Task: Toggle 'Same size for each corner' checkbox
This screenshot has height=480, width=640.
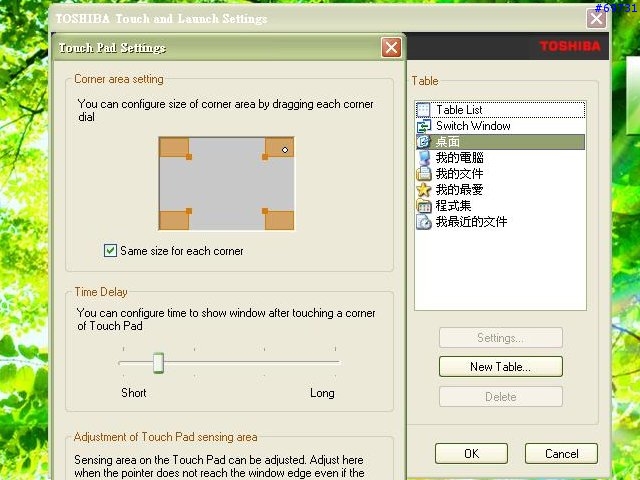Action: click(110, 251)
